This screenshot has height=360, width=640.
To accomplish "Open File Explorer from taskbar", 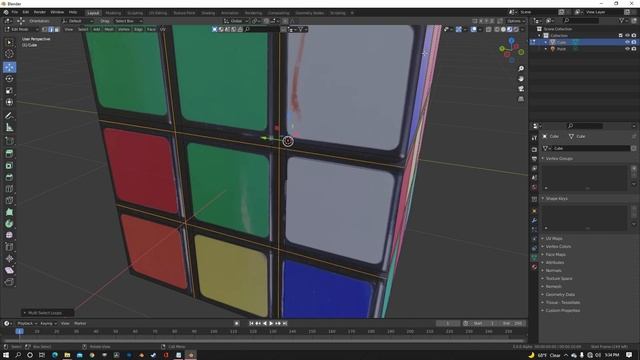I will click(67, 355).
